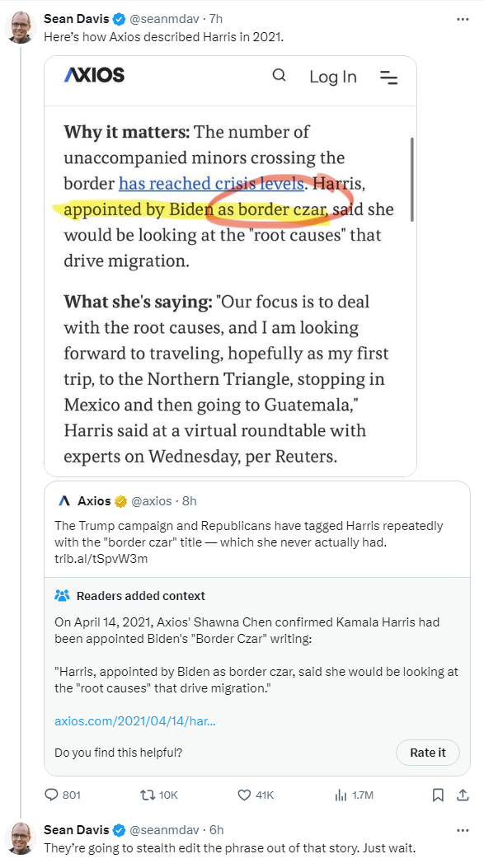
Task: Bookmark the tweet with bookmark icon
Action: (438, 795)
